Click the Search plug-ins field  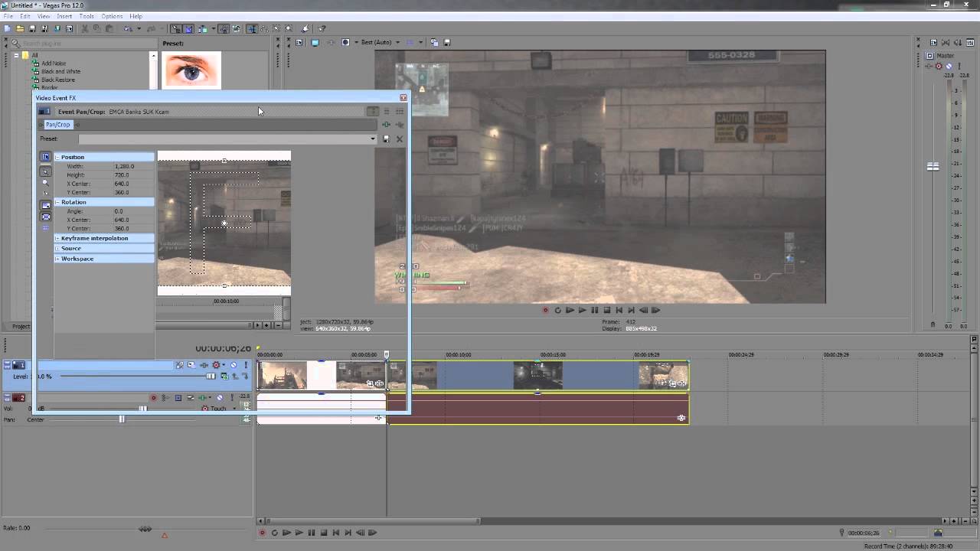click(84, 44)
